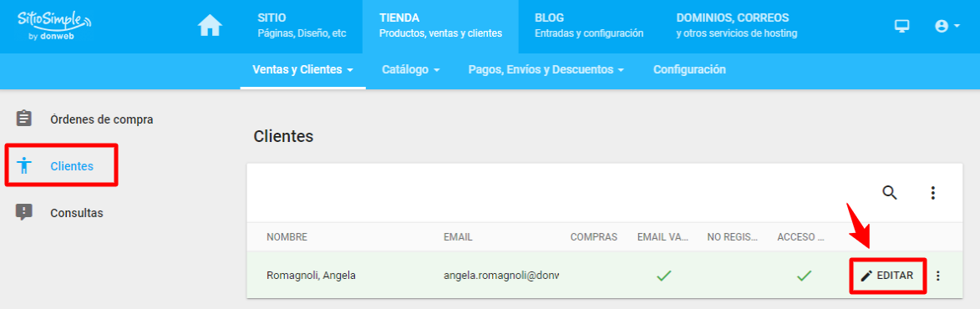Click the SitioSimple by donweb logo
Image resolution: width=980 pixels, height=309 pixels.
(x=53, y=26)
